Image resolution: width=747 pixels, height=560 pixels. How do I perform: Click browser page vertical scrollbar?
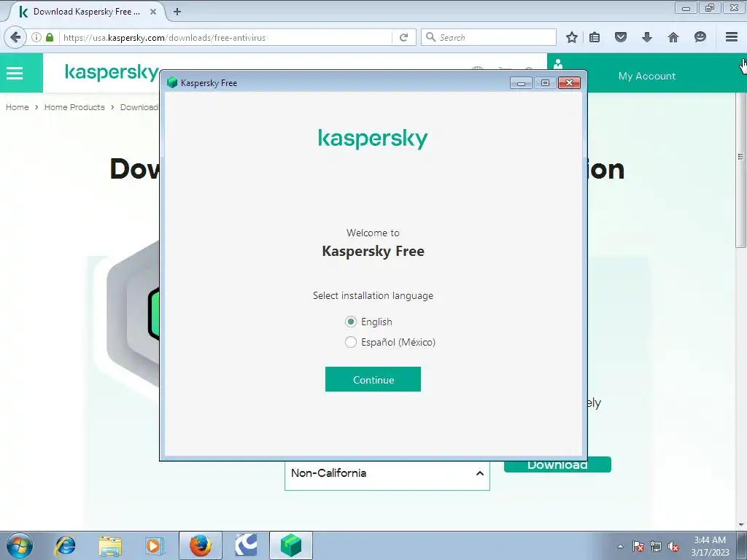(x=741, y=171)
